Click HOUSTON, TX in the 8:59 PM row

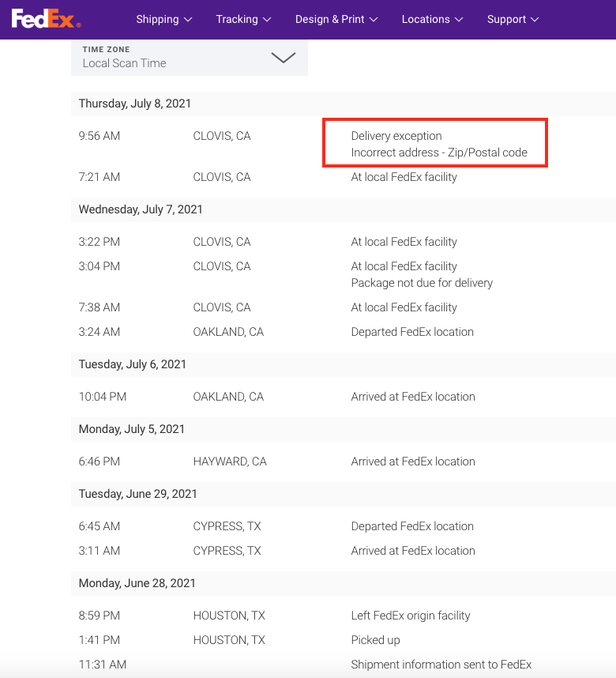tap(229, 616)
